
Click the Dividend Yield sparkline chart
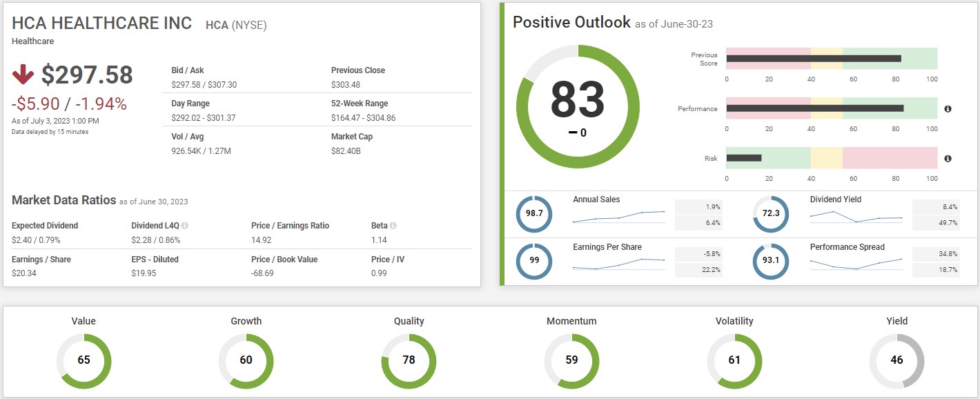[856, 217]
